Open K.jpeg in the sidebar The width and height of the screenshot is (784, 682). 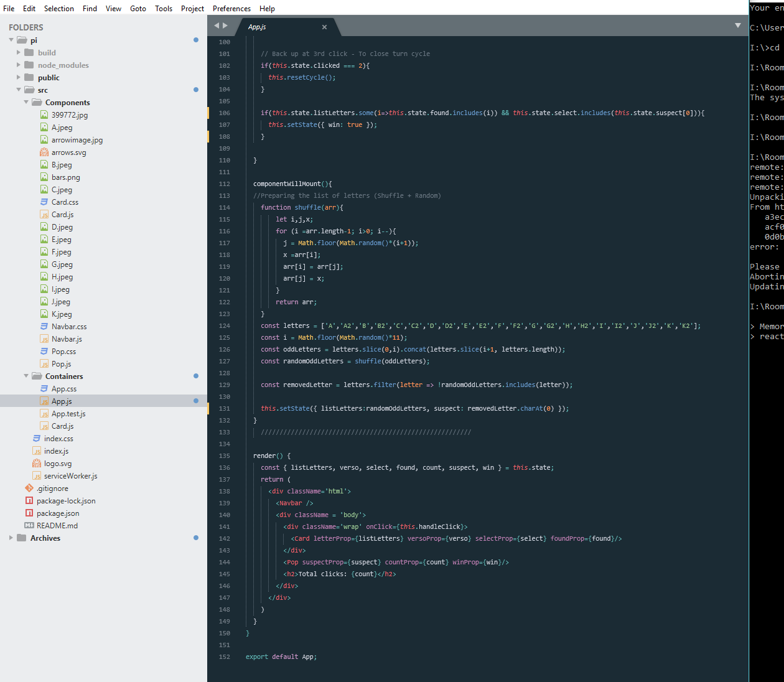62,314
